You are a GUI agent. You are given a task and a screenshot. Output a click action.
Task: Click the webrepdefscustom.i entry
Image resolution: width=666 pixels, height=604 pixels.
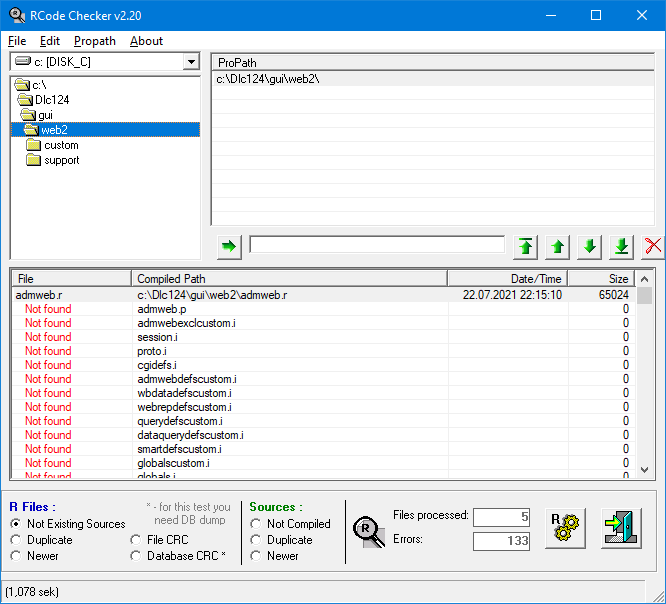[x=184, y=407]
